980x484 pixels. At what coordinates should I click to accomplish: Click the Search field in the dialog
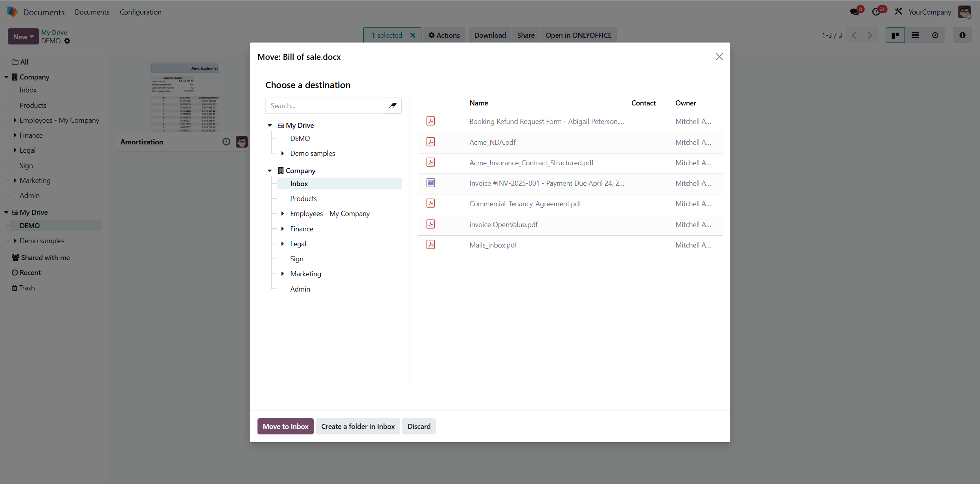(324, 105)
